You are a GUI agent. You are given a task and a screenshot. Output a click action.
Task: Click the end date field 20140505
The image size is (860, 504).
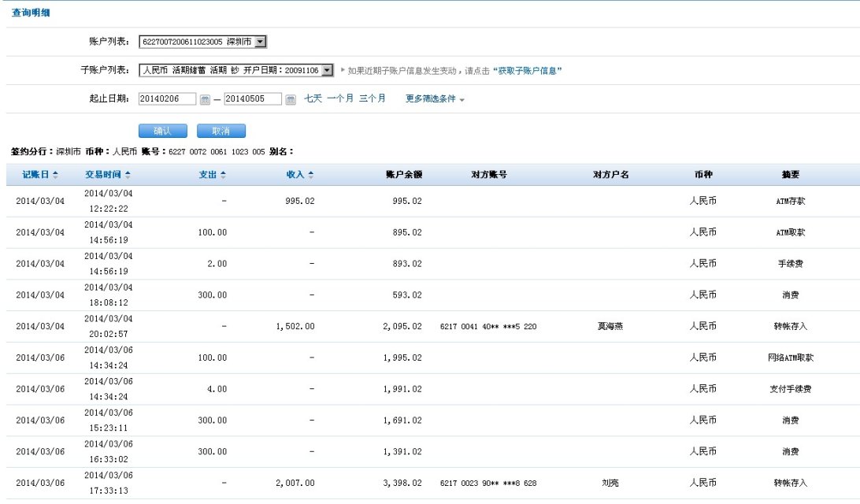click(x=253, y=99)
